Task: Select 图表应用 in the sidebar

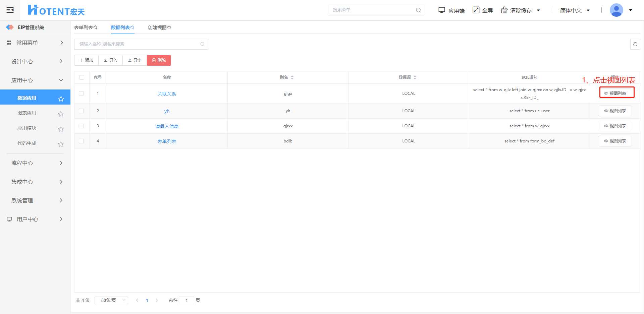Action: pos(27,113)
